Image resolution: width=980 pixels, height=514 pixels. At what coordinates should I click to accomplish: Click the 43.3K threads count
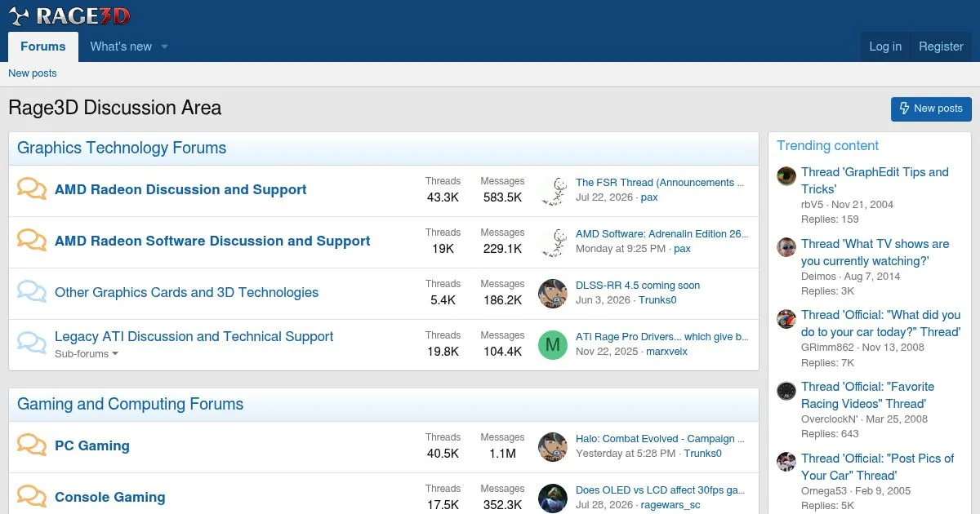pyautogui.click(x=443, y=197)
